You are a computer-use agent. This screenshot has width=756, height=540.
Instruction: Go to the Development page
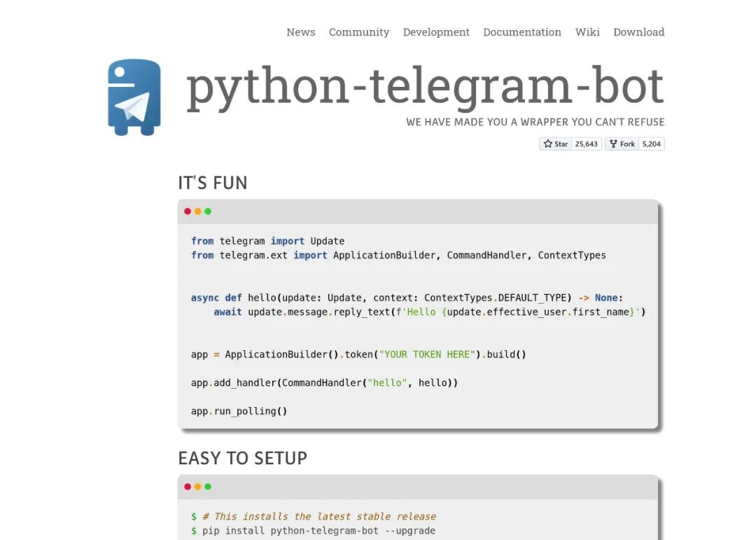point(436,32)
